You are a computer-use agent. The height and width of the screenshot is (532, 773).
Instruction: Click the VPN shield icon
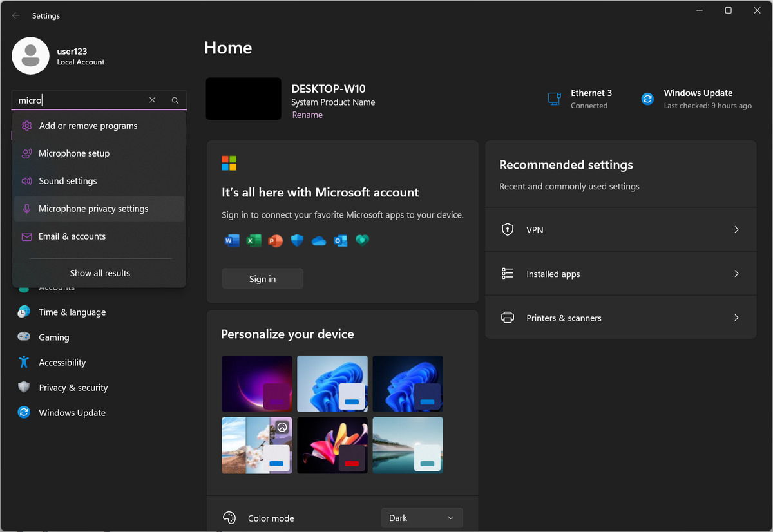point(508,229)
